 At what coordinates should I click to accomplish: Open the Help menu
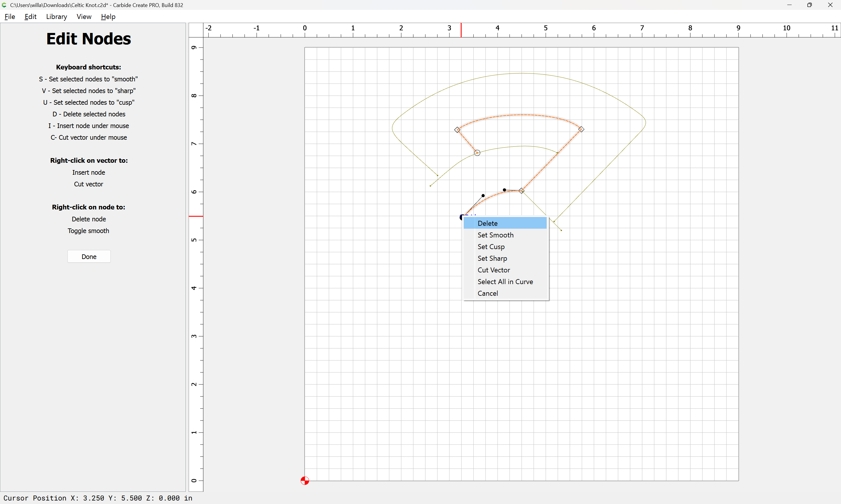108,17
